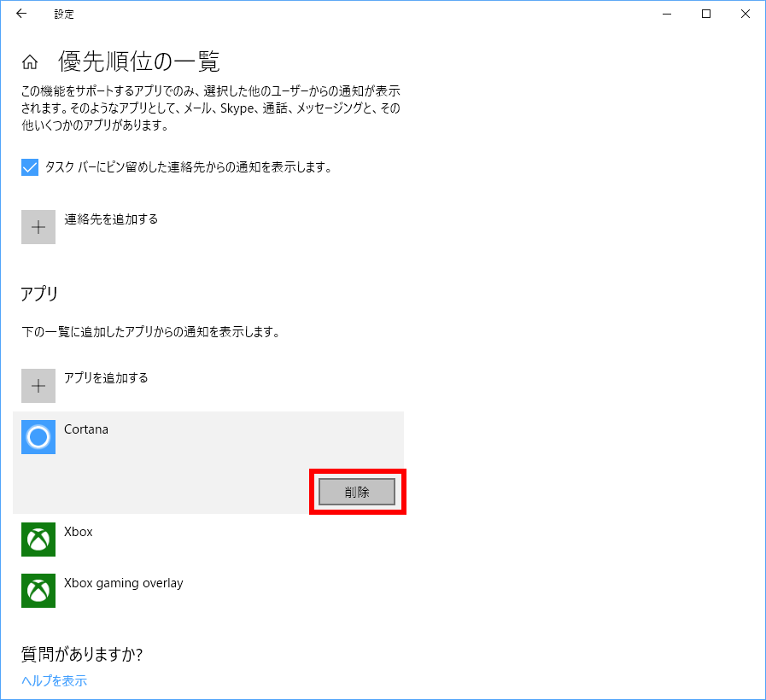Image resolution: width=766 pixels, height=700 pixels.
Task: Click the アプリ section heading
Action: pos(39,294)
